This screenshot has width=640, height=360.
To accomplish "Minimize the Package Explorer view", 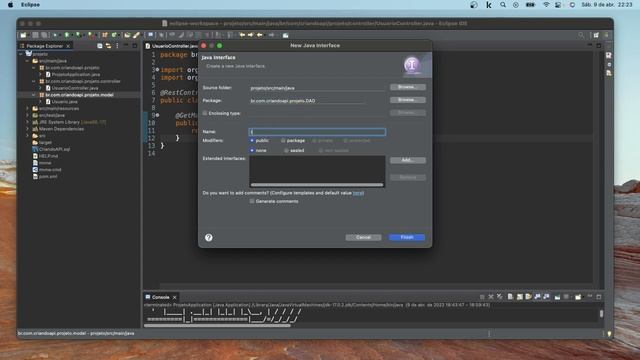I will pyautogui.click(x=126, y=45).
